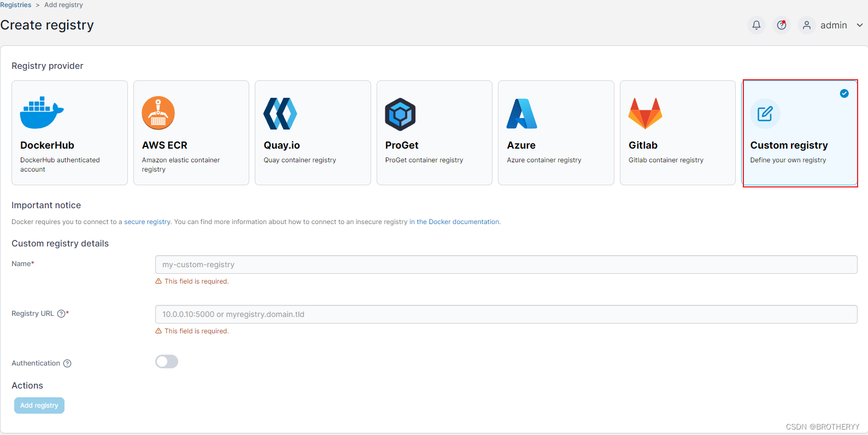868x435 pixels.
Task: Click the DockerHub whale logo icon
Action: (42, 113)
